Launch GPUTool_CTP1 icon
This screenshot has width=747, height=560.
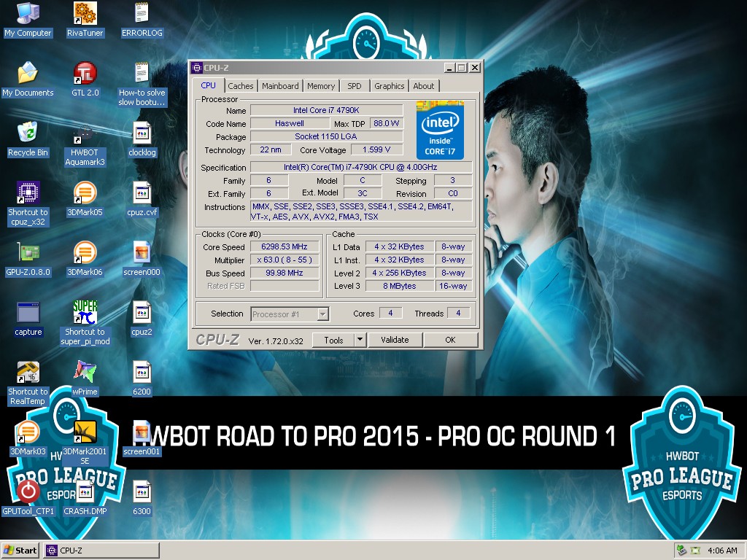pyautogui.click(x=28, y=498)
